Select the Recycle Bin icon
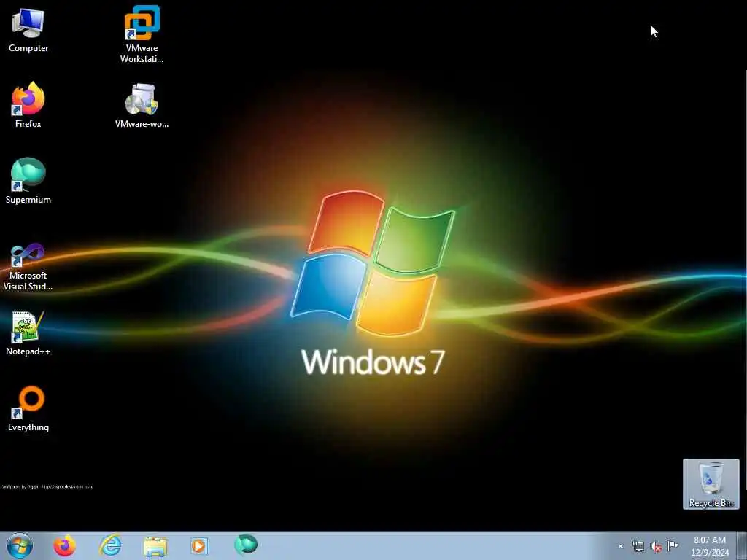Image resolution: width=747 pixels, height=560 pixels. click(x=711, y=484)
